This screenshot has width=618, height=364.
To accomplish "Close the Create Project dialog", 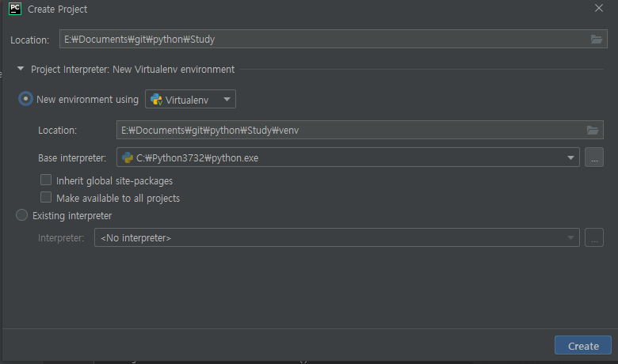I will tap(599, 8).
